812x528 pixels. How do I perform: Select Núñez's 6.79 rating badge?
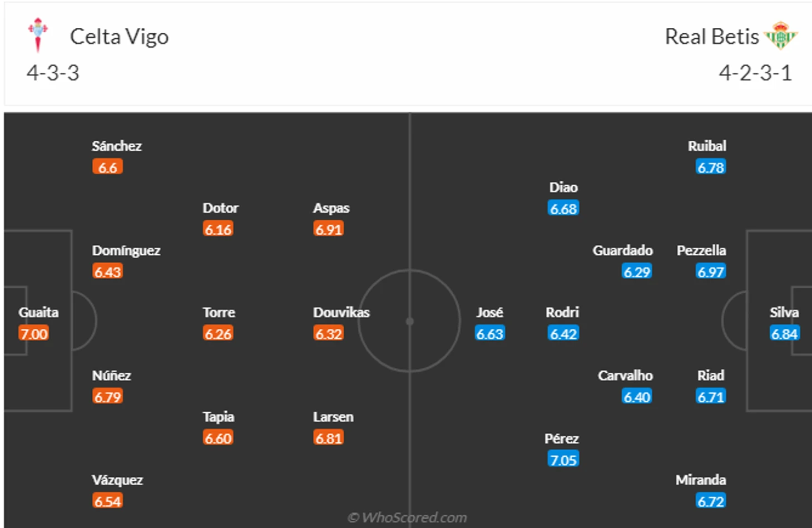click(108, 397)
